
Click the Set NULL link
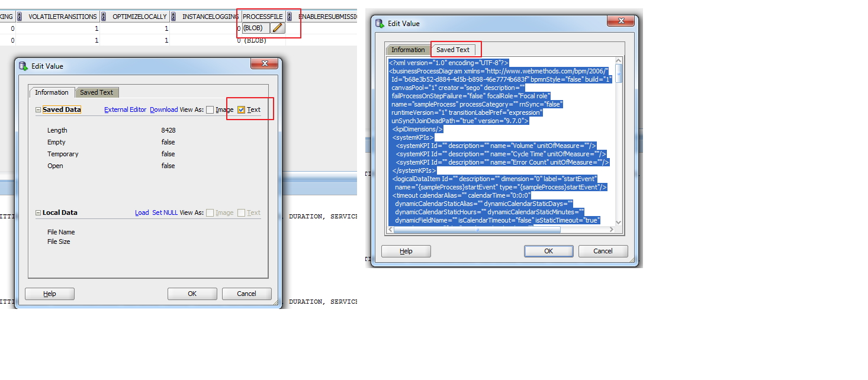coord(165,212)
